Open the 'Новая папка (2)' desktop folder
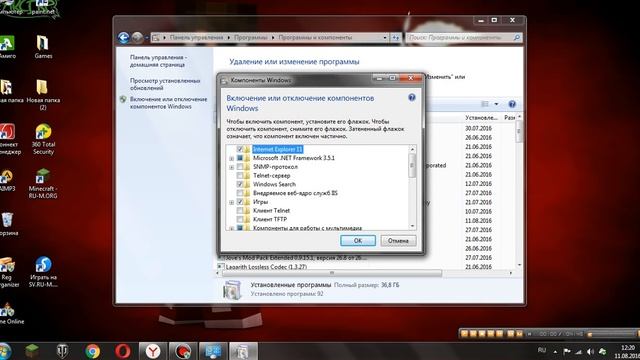The image size is (640, 360). [x=43, y=95]
